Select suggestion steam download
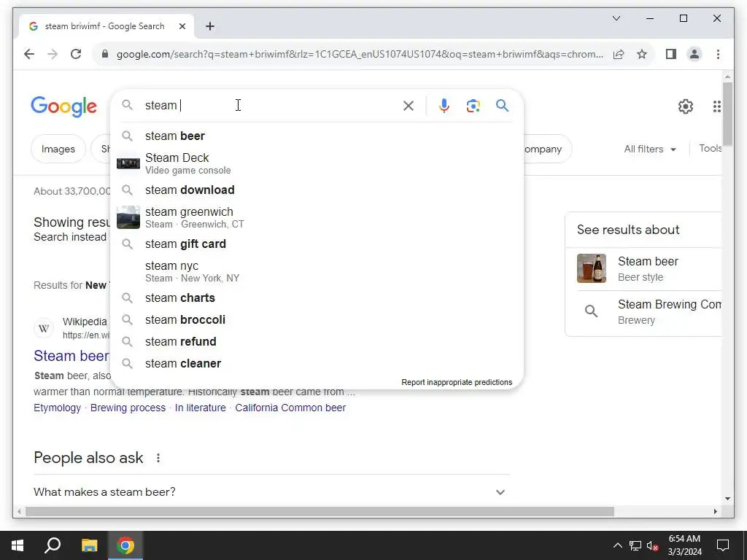The image size is (747, 560). point(317,190)
